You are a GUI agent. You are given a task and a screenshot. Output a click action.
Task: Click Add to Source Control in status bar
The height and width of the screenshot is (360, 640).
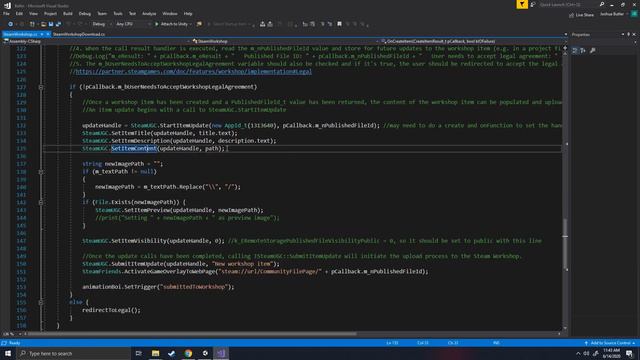(x=610, y=343)
